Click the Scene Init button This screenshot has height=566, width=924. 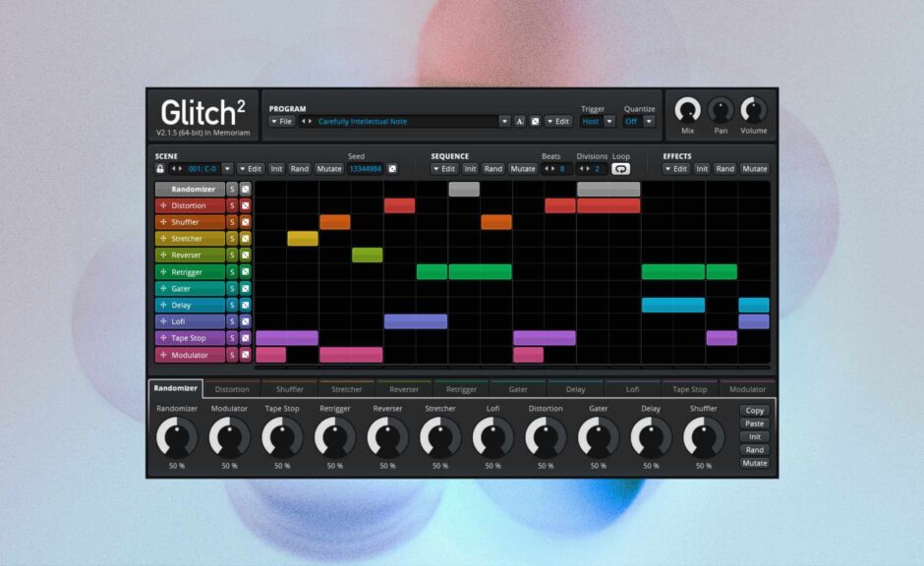(x=276, y=169)
